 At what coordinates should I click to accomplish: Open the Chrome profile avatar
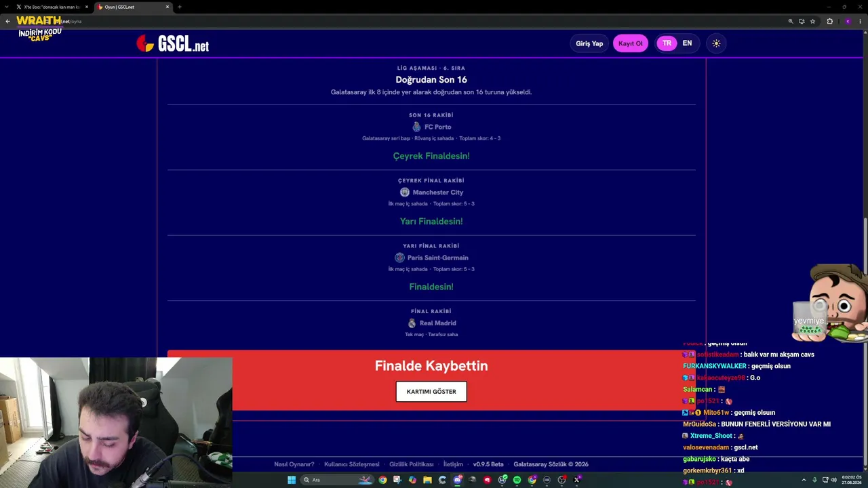click(x=848, y=21)
